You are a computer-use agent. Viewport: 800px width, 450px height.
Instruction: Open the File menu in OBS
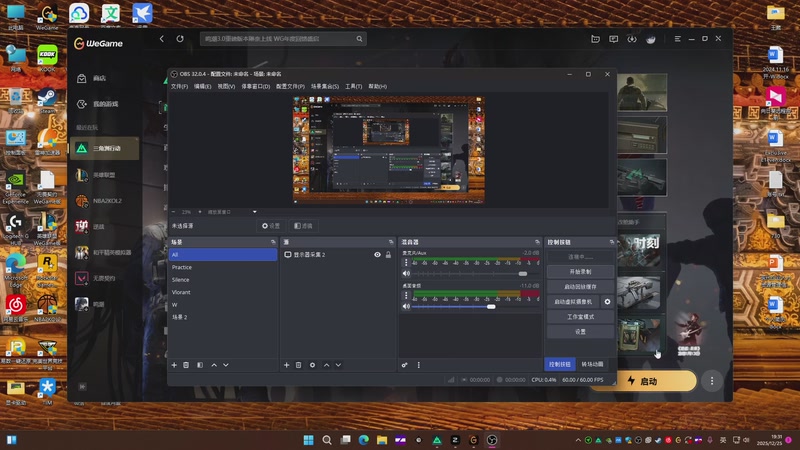point(179,86)
